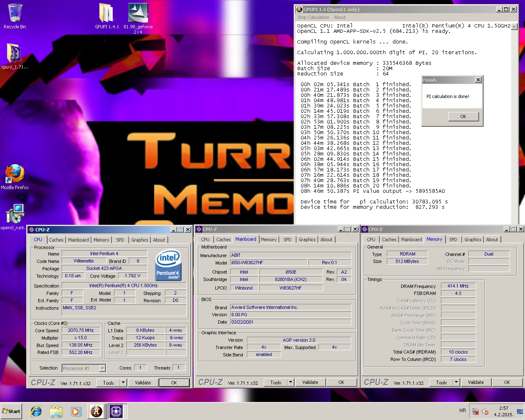The image size is (525, 420).
Task: Click 'PI calculation is done!' message text
Action: click(448, 96)
